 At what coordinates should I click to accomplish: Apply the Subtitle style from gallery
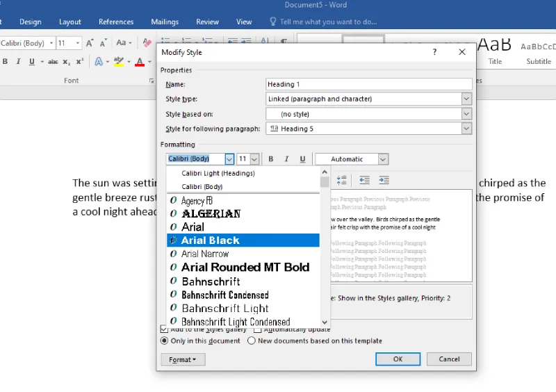point(538,52)
